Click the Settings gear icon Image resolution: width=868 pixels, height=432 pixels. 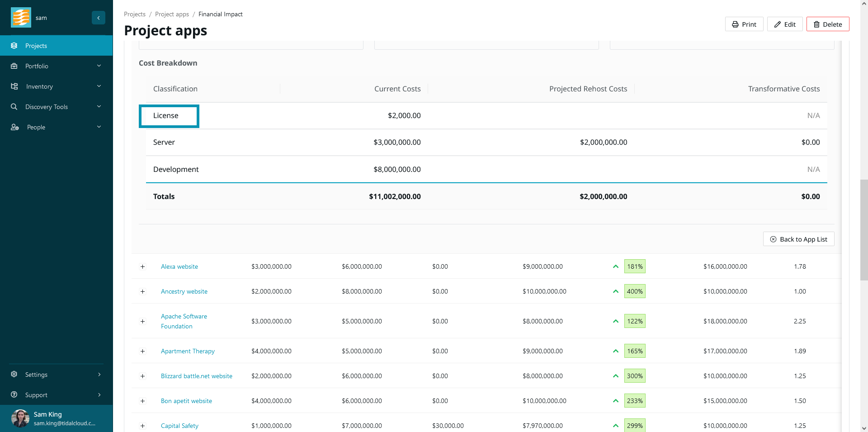pyautogui.click(x=14, y=375)
